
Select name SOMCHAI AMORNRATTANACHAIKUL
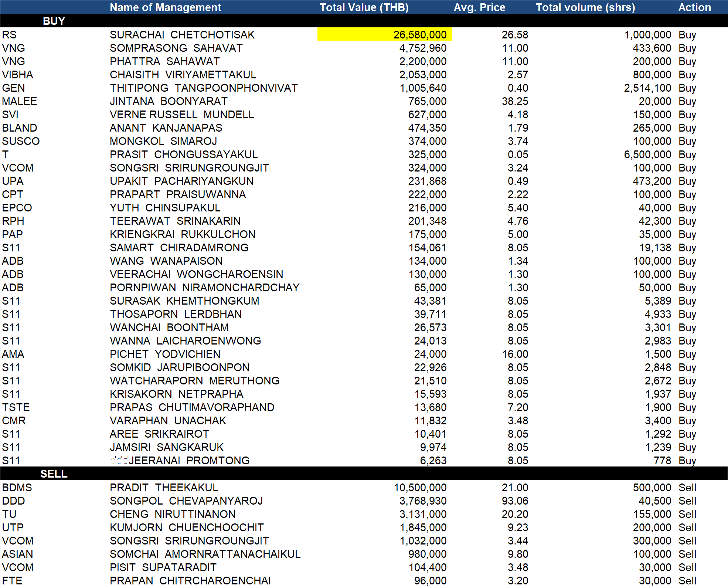pyautogui.click(x=205, y=554)
